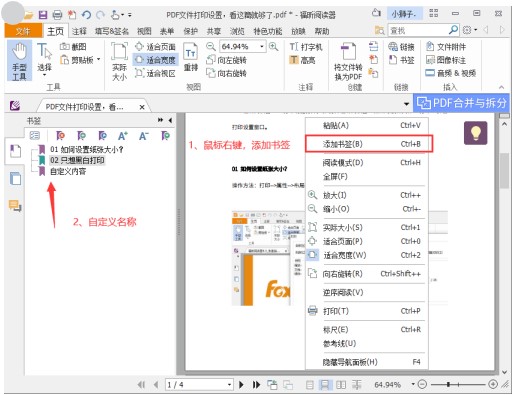Choose Print (打印) in context menu
This screenshot has width=513, height=395.
tap(367, 311)
